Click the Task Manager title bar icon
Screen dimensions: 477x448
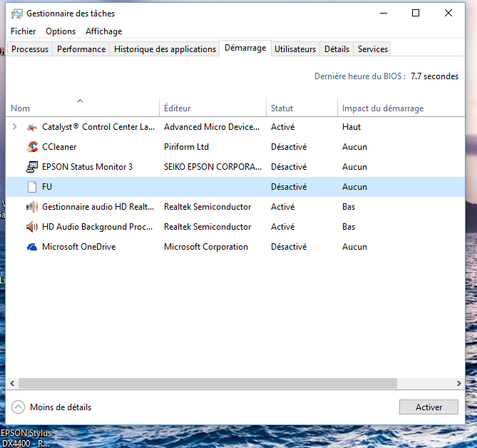pos(17,14)
